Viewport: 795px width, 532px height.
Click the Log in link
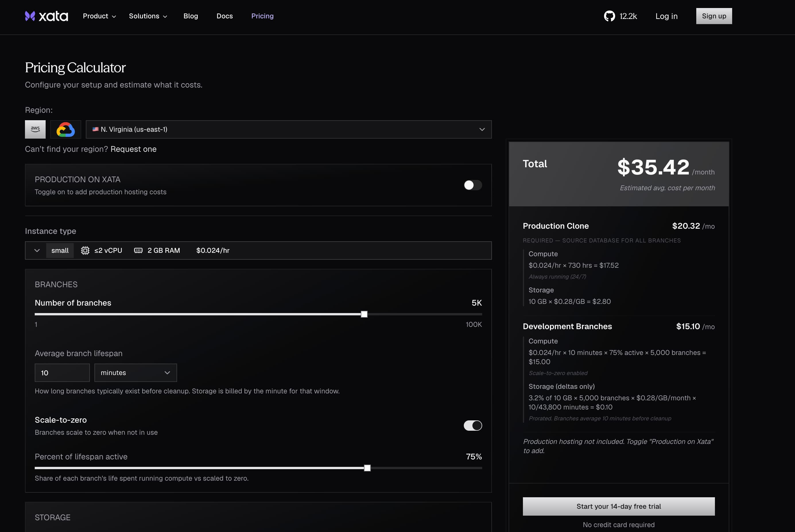[x=666, y=16]
